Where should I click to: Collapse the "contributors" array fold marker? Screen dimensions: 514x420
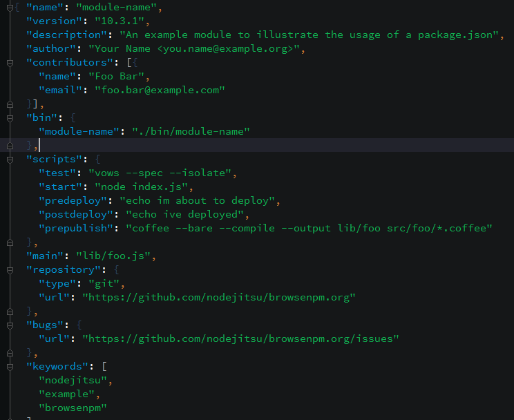(10, 63)
